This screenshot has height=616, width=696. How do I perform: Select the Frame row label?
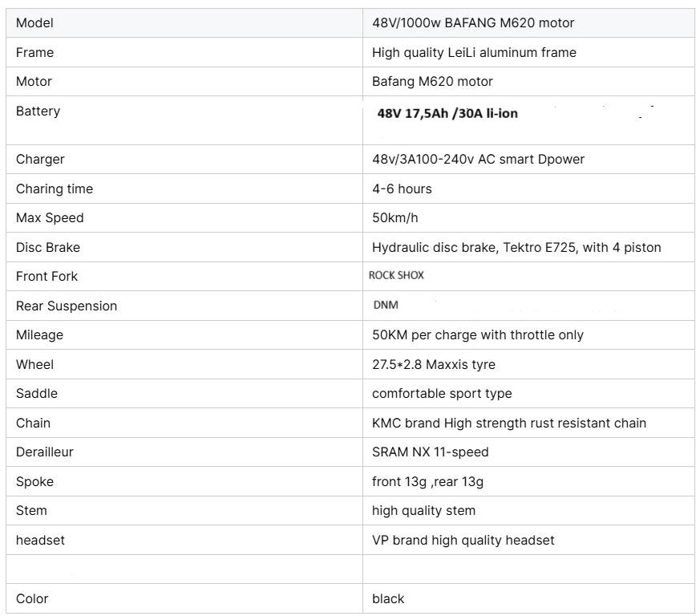point(35,53)
